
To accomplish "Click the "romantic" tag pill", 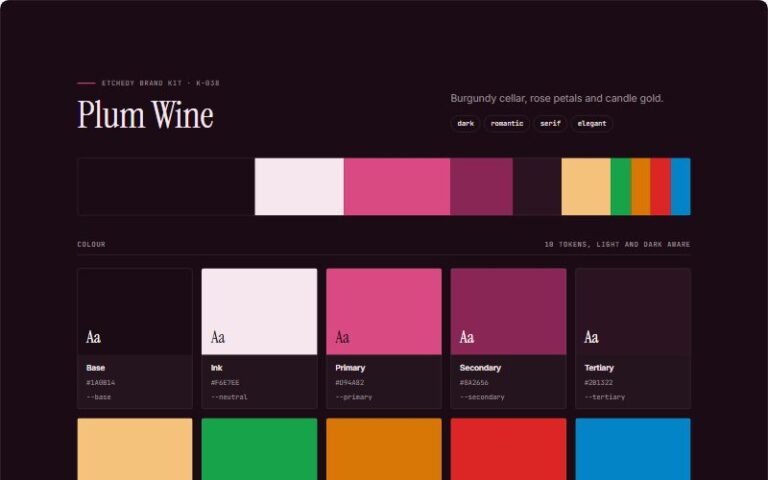I will (506, 123).
